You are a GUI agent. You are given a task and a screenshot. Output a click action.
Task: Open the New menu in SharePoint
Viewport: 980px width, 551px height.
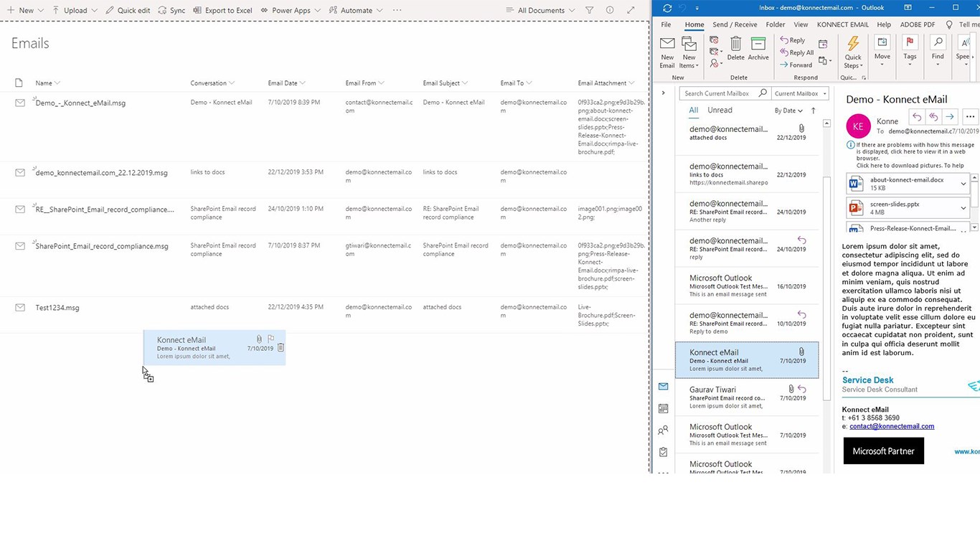pos(25,10)
